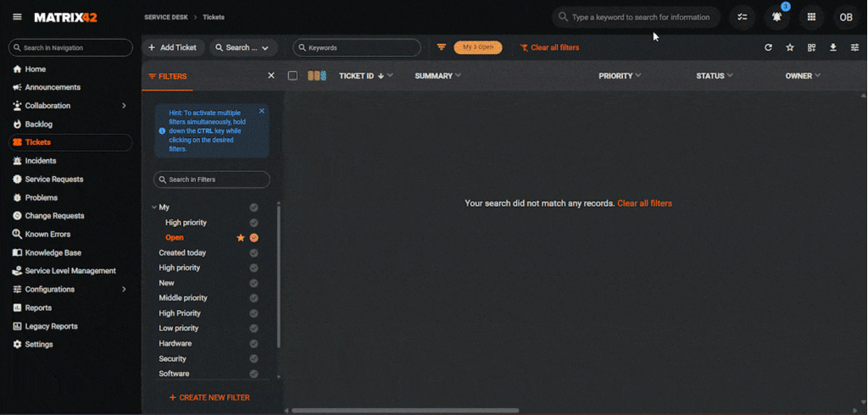The width and height of the screenshot is (868, 415).
Task: Open the notifications bell
Action: pos(776,17)
